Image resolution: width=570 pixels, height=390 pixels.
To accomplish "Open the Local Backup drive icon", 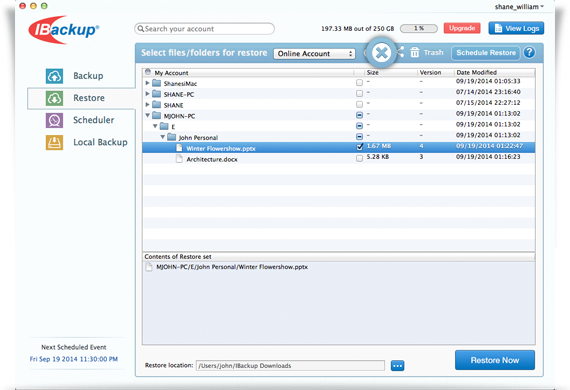I will (x=54, y=142).
